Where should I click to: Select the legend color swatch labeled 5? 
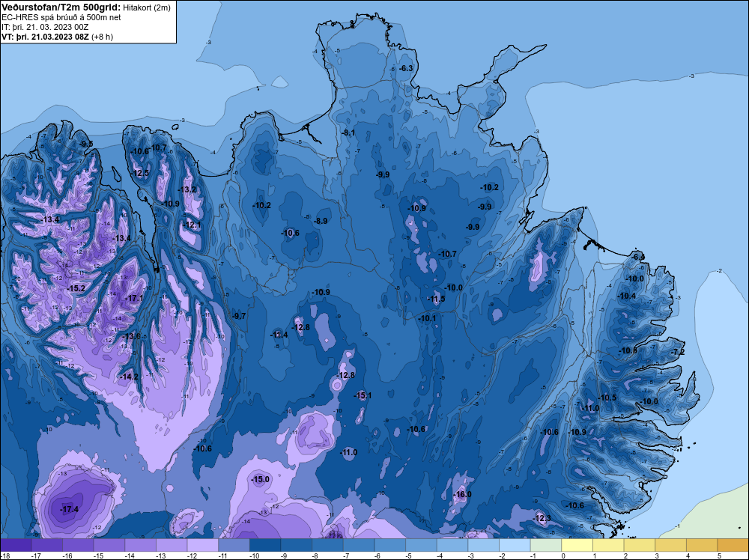tap(733, 545)
